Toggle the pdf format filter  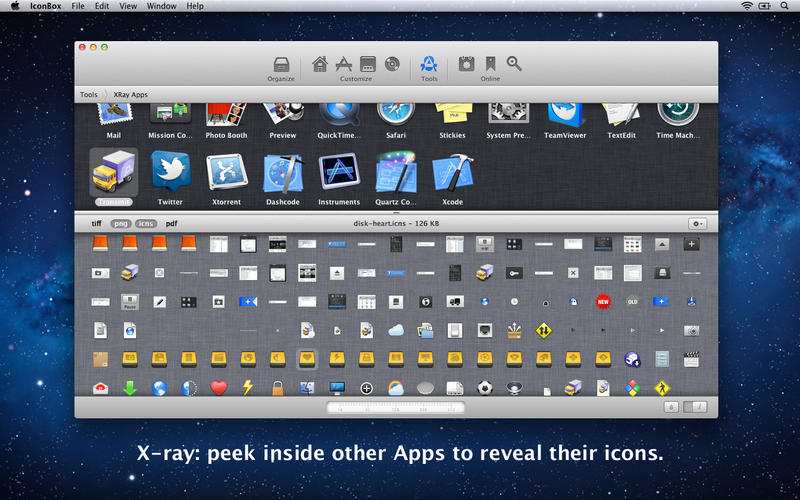click(x=171, y=223)
